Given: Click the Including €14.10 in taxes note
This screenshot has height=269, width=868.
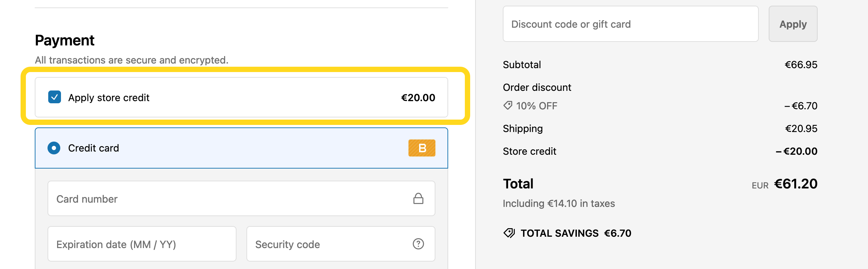Looking at the screenshot, I should (559, 203).
